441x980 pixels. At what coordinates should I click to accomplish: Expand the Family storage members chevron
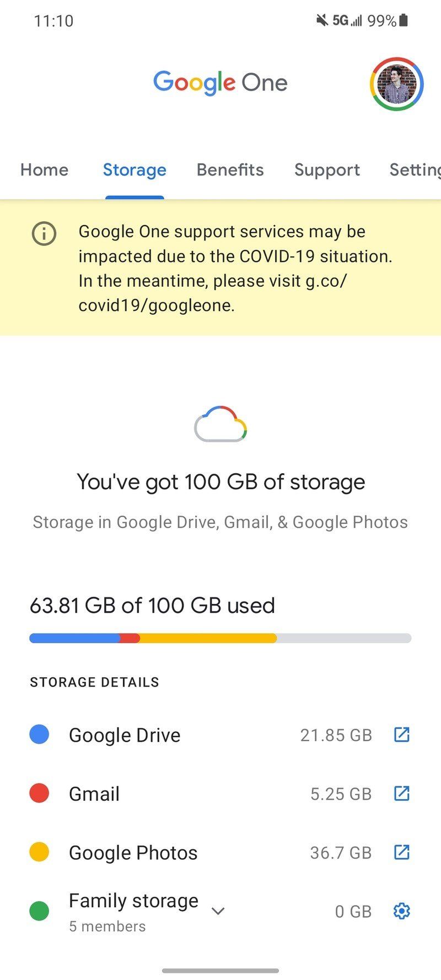218,911
